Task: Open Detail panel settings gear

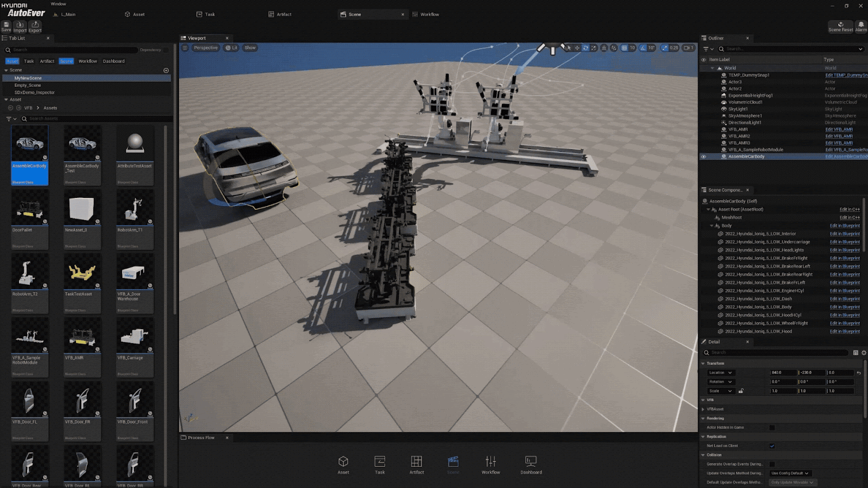Action: tap(864, 352)
